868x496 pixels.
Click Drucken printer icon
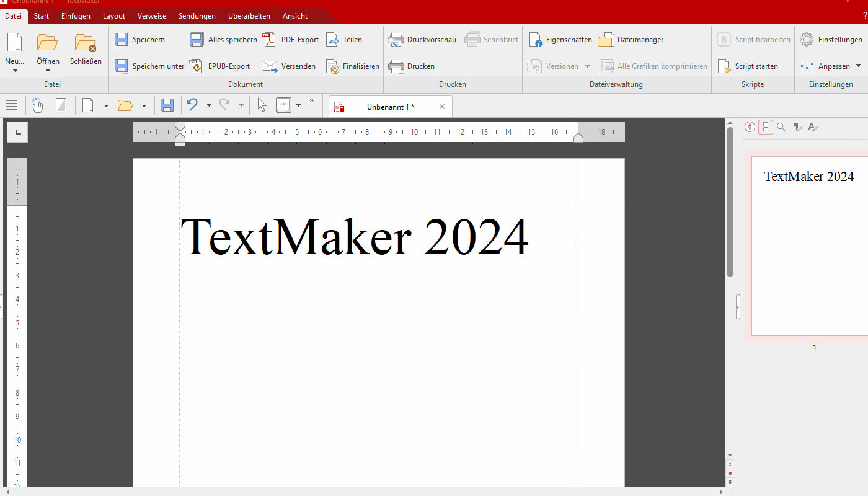click(x=396, y=66)
